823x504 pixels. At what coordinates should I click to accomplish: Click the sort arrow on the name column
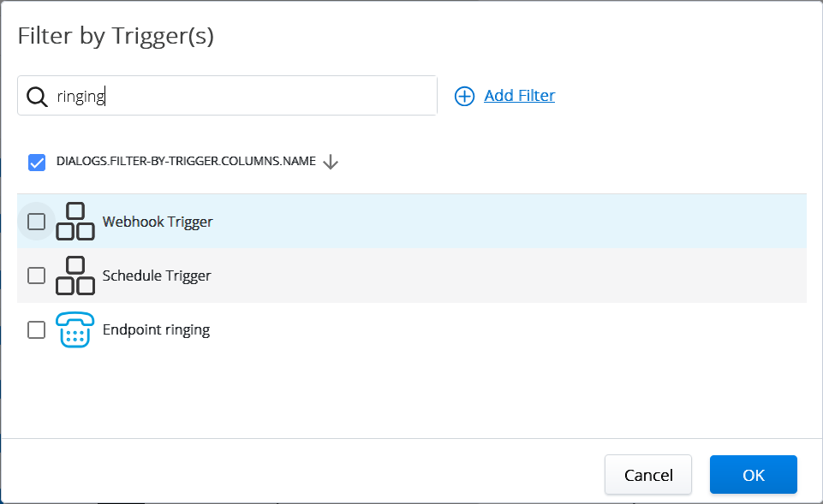[332, 162]
